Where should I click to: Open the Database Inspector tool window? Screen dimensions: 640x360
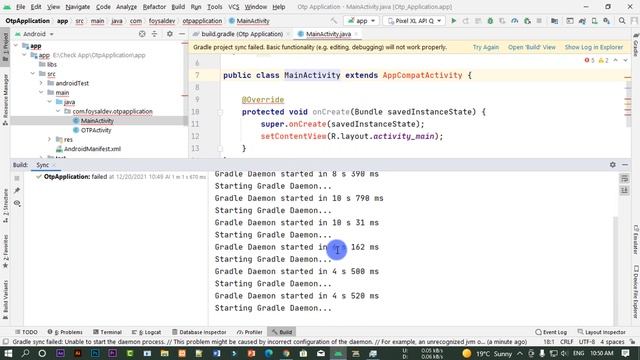199,332
